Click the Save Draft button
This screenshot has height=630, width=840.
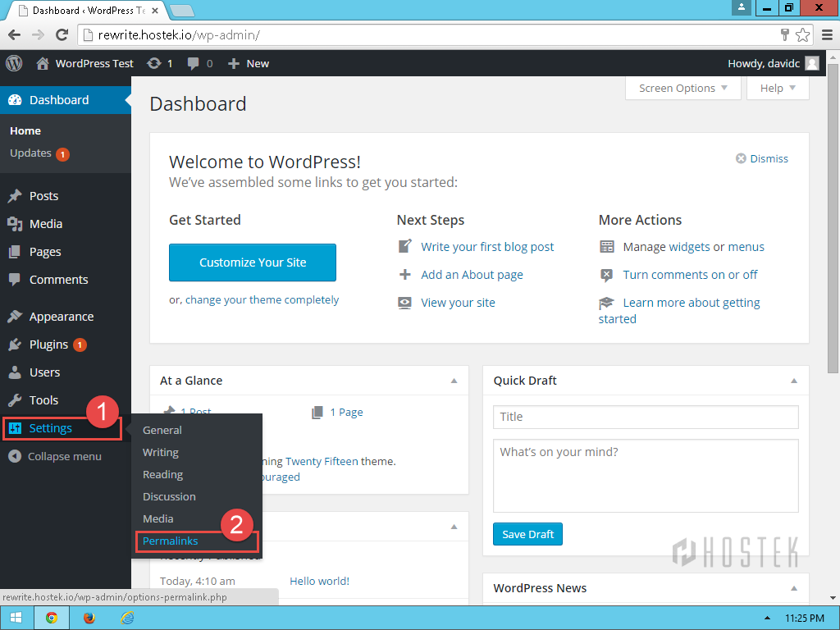point(527,534)
